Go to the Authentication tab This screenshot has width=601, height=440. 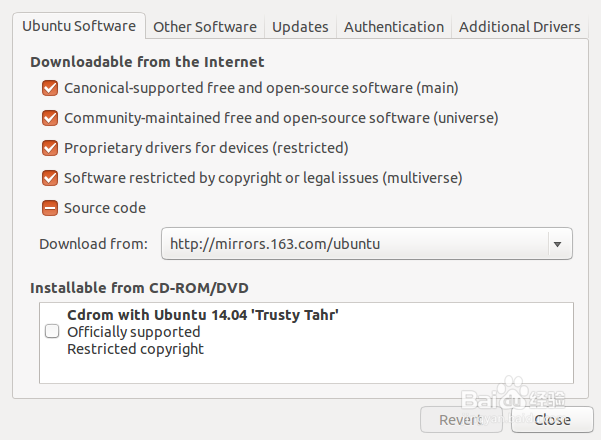[393, 27]
